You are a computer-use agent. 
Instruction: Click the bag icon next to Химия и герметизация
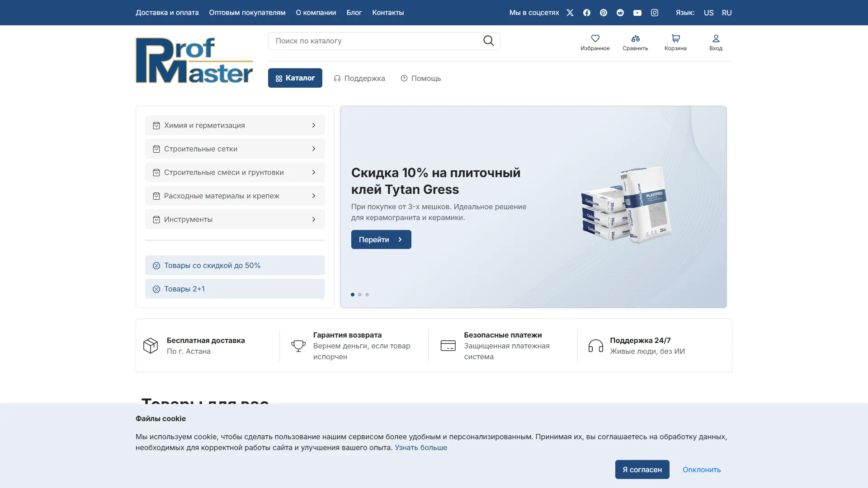click(x=156, y=126)
